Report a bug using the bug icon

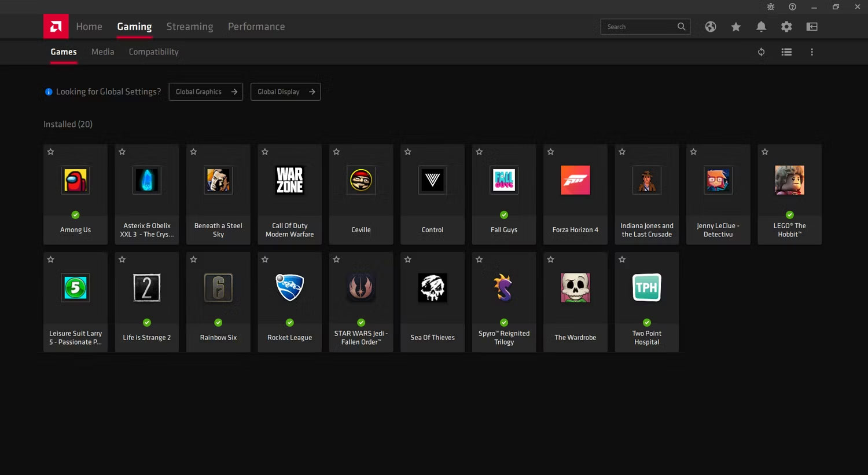770,7
